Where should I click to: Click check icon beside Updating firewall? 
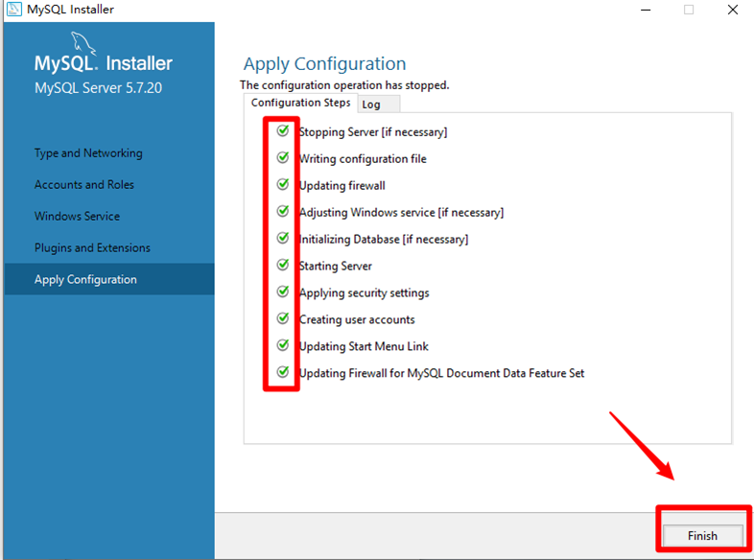point(283,184)
